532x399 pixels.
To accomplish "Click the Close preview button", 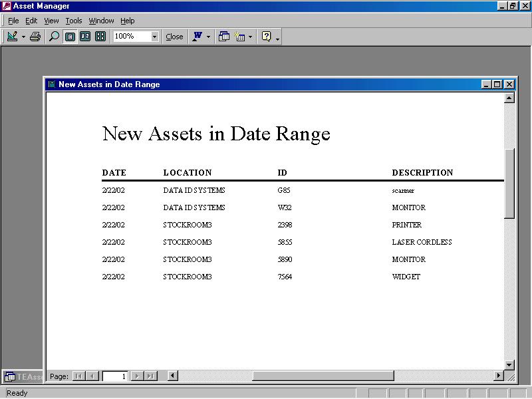I will point(174,37).
